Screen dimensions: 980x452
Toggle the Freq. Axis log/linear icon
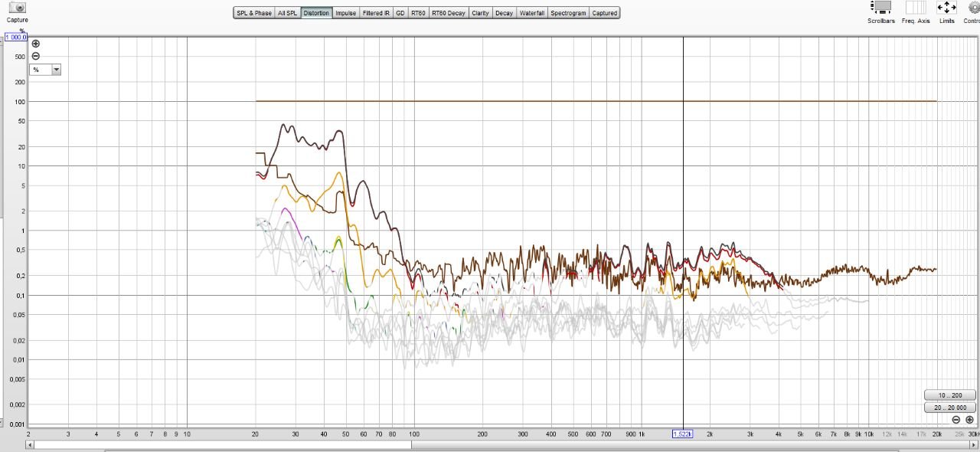click(915, 8)
